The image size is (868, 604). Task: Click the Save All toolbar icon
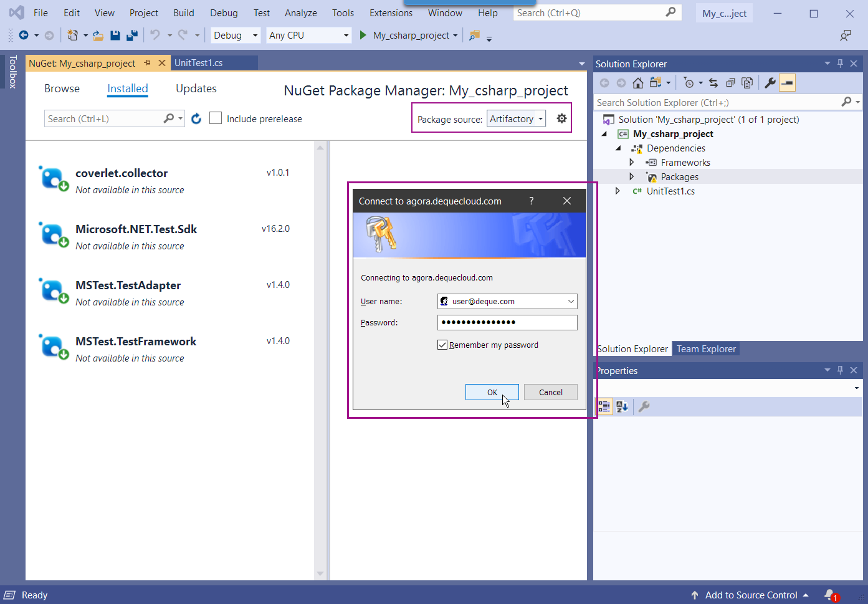click(131, 36)
